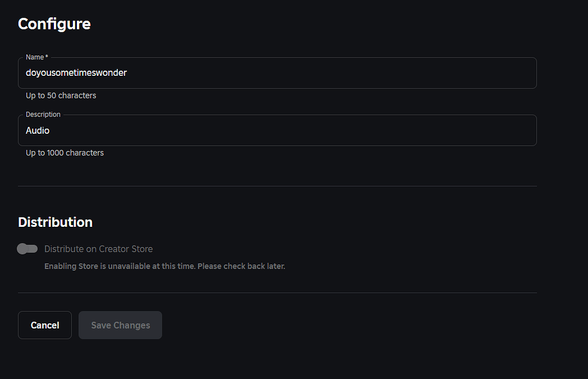Click the Distribution section heading

(x=55, y=222)
